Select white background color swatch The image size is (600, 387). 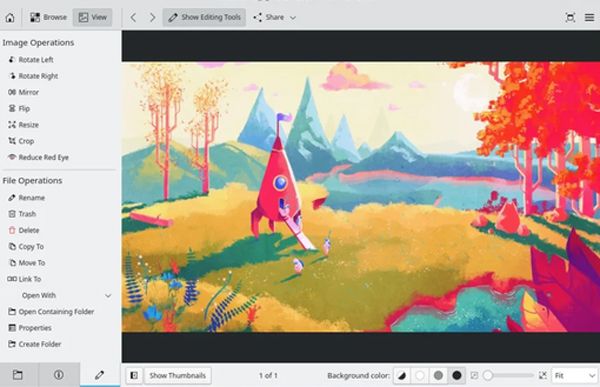coord(420,376)
